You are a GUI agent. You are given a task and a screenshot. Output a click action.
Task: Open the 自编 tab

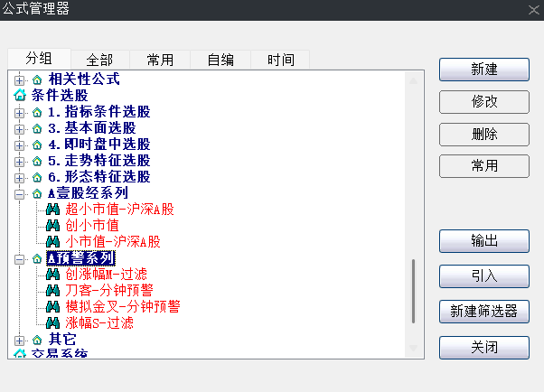pyautogui.click(x=220, y=60)
